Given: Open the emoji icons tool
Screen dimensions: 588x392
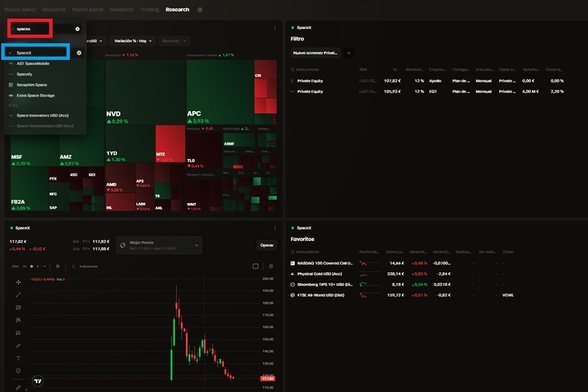Looking at the screenshot, I should coord(19,371).
